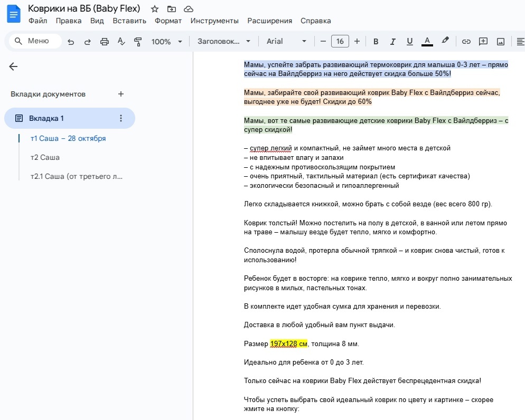Screen dimensions: 525x420
Task: Click the orange highlighted Скидки до 60% paragraph
Action: click(x=372, y=97)
